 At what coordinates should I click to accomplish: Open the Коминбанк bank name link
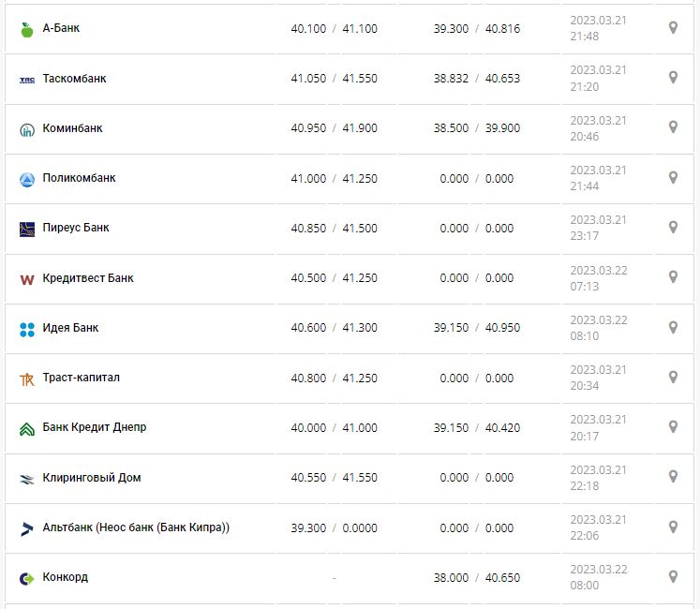73,128
